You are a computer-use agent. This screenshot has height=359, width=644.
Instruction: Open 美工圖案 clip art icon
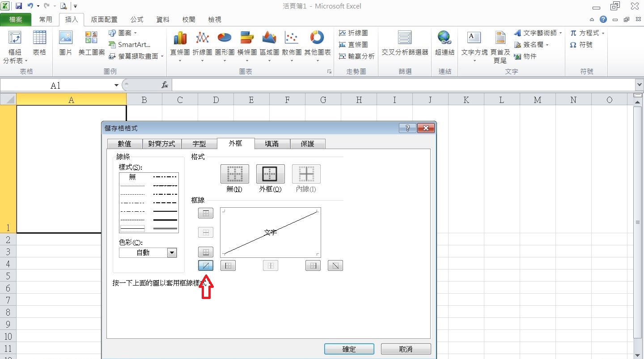[91, 43]
